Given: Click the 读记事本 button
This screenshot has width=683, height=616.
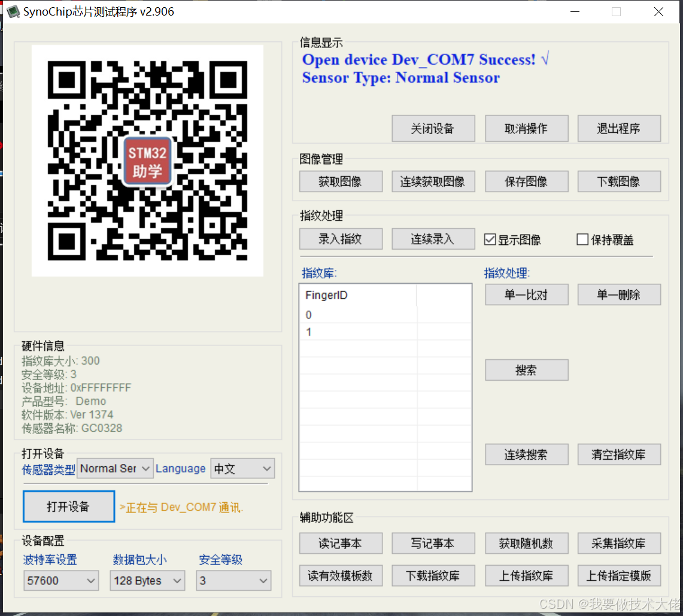Looking at the screenshot, I should tap(341, 543).
